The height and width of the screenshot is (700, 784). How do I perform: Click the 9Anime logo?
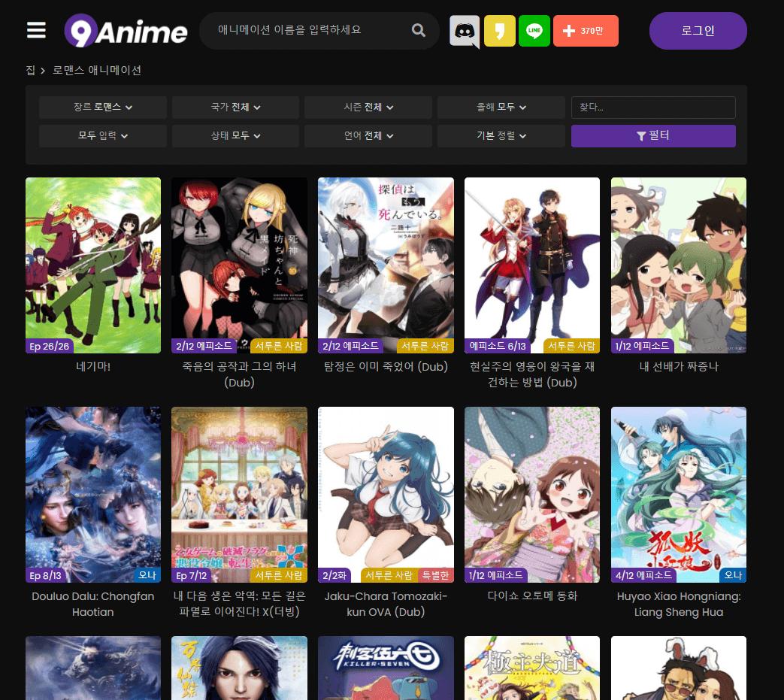pyautogui.click(x=126, y=31)
